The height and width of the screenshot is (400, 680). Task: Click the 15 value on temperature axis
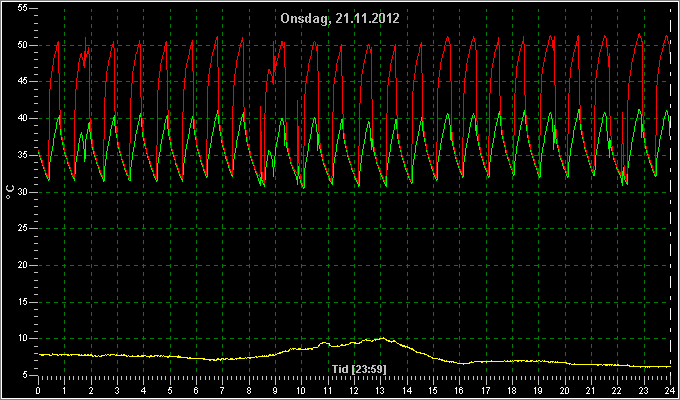(x=23, y=302)
